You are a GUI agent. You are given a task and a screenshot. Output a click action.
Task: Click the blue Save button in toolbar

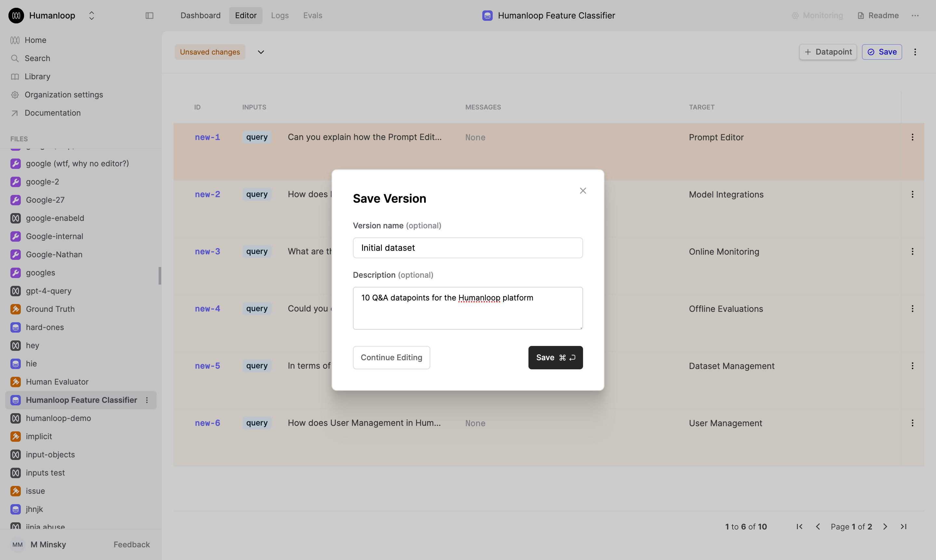(882, 52)
